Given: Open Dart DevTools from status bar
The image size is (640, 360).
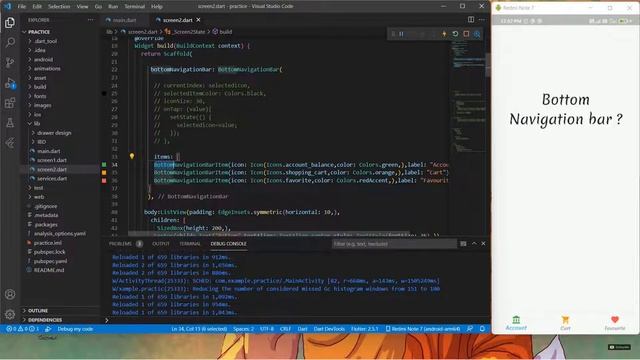Looking at the screenshot, I should pyautogui.click(x=329, y=329).
